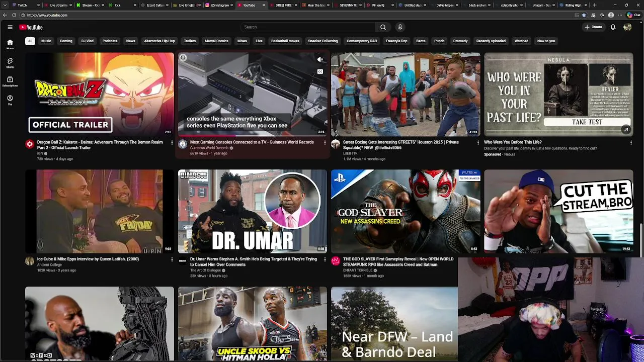Open the YouTube hamburger guide menu
Image resolution: width=644 pixels, height=362 pixels.
tap(10, 27)
